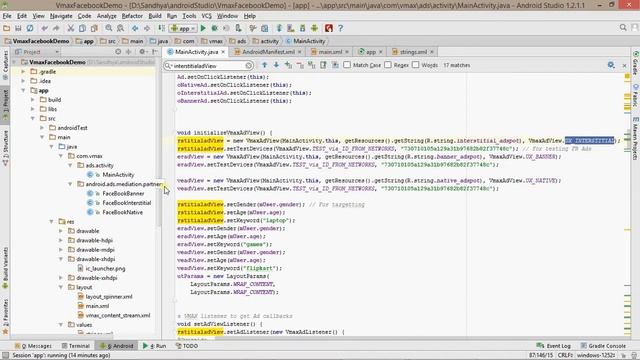Toggle the Regex checkbox
Image resolution: width=640 pixels, height=360 pixels.
(x=388, y=65)
